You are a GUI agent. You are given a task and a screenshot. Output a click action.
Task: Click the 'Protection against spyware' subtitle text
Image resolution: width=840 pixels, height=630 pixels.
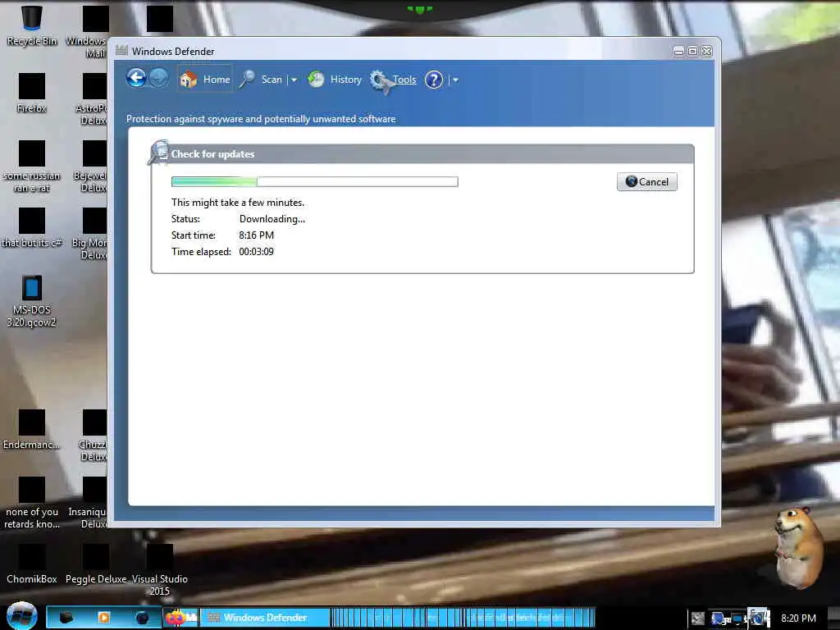pyautogui.click(x=261, y=119)
